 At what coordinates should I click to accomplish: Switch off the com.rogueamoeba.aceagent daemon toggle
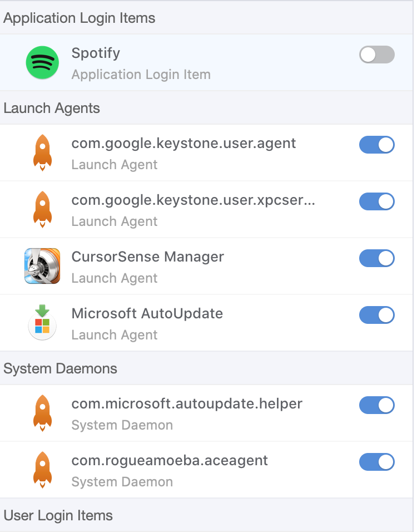(376, 462)
